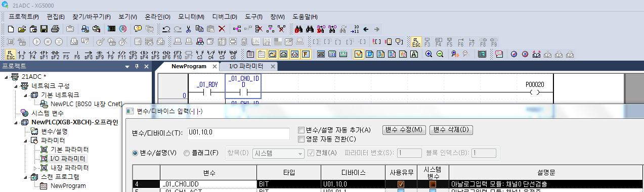The width and height of the screenshot is (644, 192).
Task: Open the 디버그(D) menu
Action: pyautogui.click(x=225, y=17)
